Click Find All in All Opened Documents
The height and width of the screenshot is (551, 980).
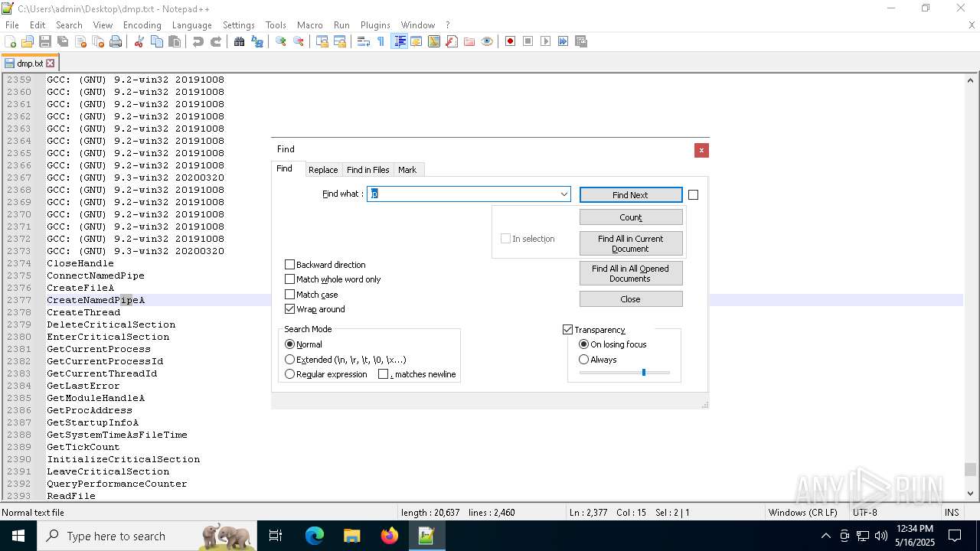coord(631,273)
